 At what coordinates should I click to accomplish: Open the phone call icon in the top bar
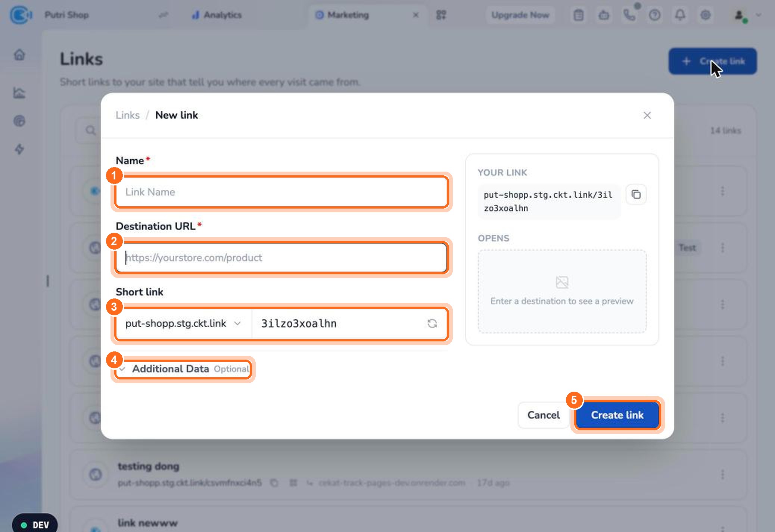(629, 15)
